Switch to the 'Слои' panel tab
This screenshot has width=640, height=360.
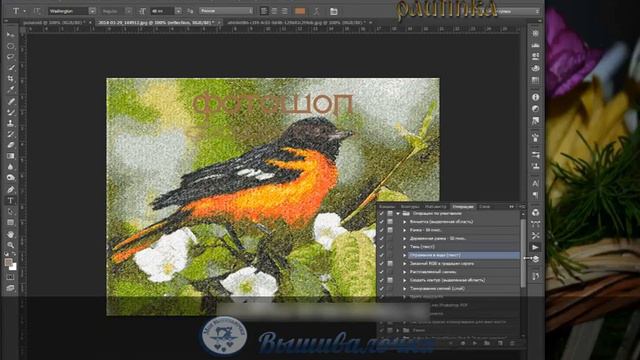tap(484, 207)
